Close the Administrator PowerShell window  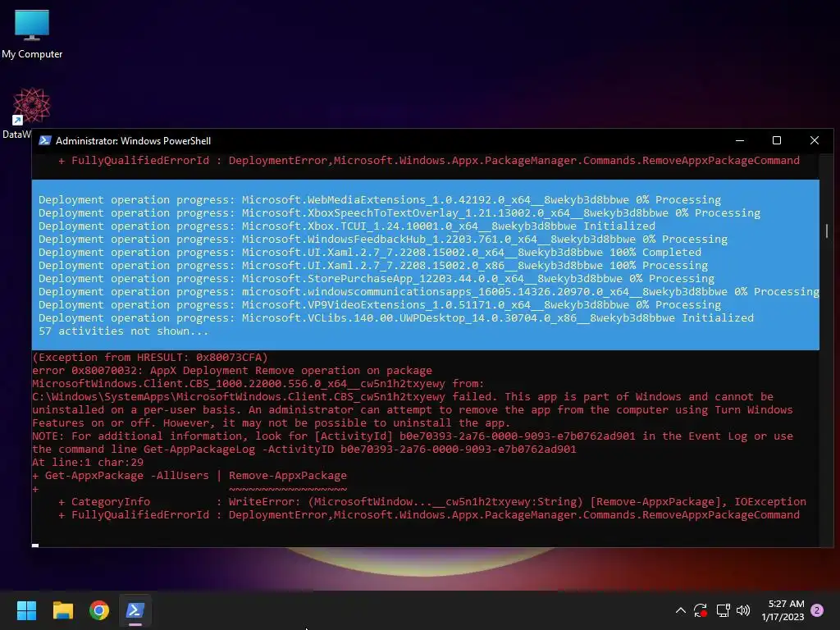click(x=815, y=140)
